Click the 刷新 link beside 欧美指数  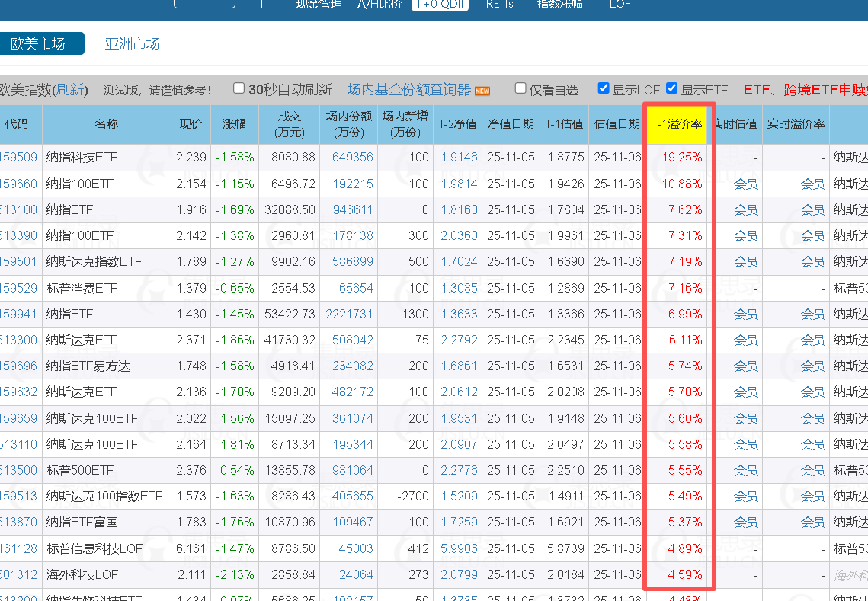(x=69, y=90)
